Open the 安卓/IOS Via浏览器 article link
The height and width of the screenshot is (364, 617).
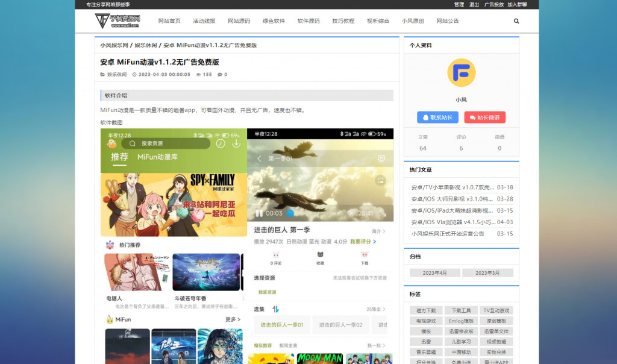click(454, 222)
